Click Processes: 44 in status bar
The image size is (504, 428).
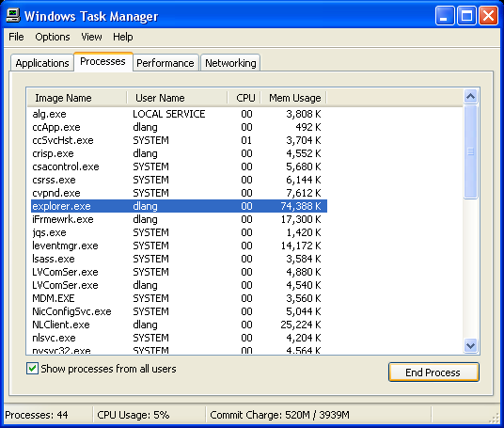pos(37,415)
